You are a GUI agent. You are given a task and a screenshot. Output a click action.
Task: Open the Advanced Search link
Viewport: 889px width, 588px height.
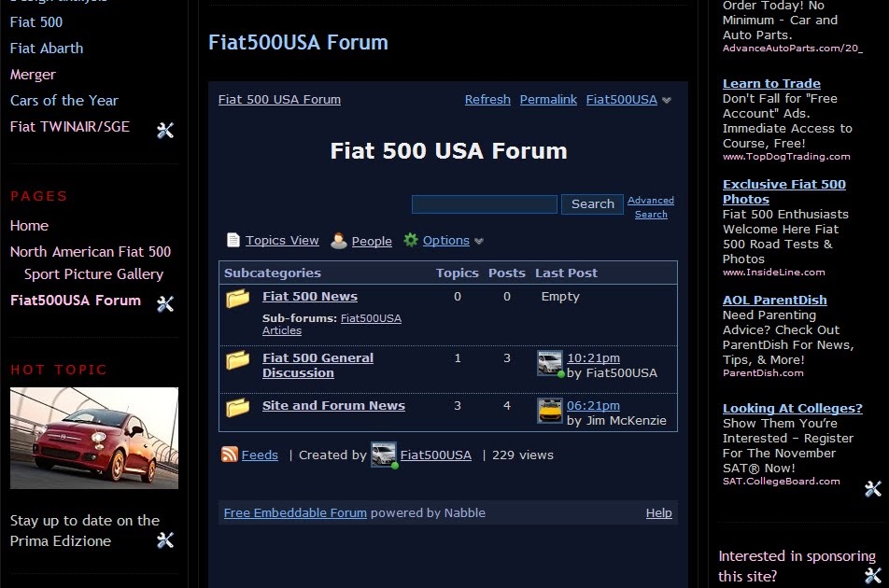[651, 207]
